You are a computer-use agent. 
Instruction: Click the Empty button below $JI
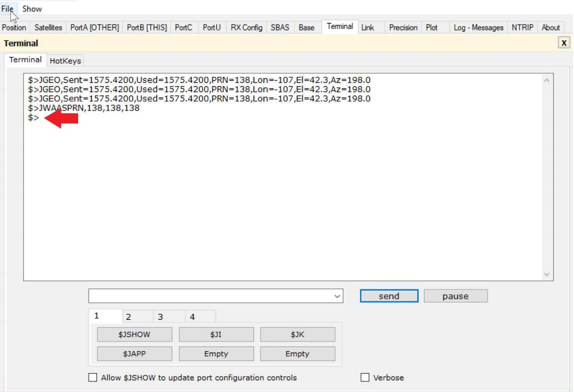216,354
